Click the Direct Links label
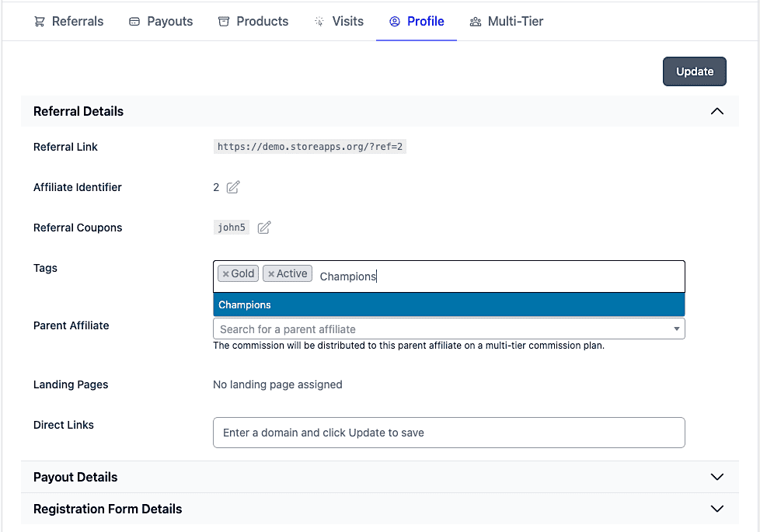 (x=64, y=425)
